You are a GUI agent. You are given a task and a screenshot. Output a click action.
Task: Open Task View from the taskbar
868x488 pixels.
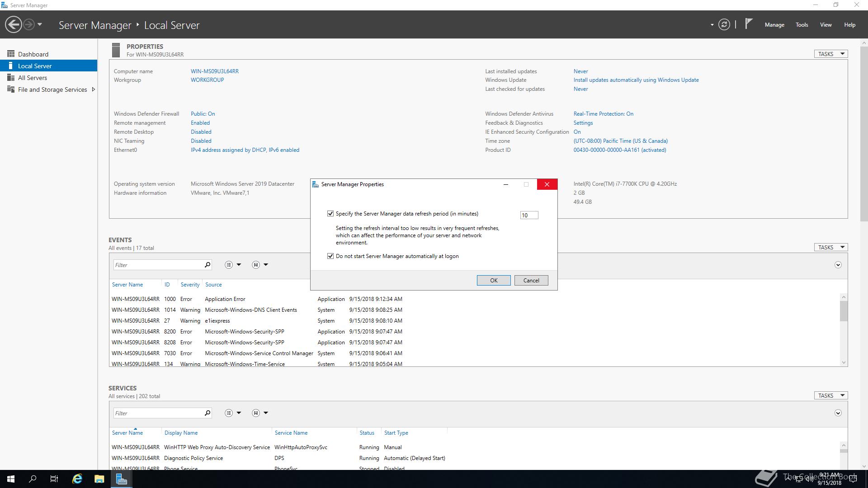pos(54,479)
